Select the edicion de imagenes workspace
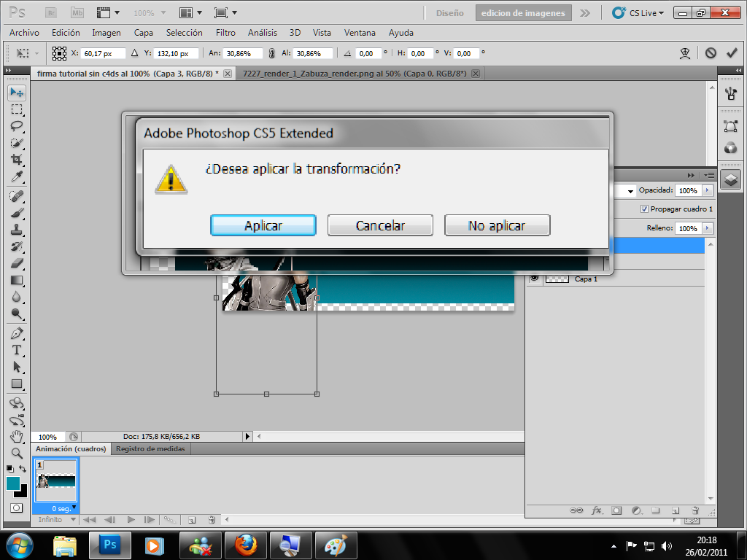 point(523,13)
